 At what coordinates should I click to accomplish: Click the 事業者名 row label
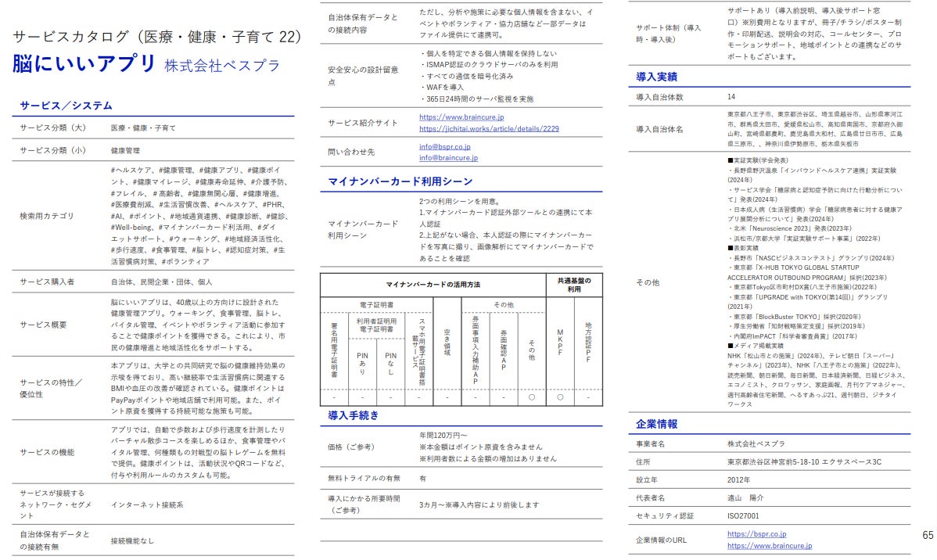coord(650,444)
